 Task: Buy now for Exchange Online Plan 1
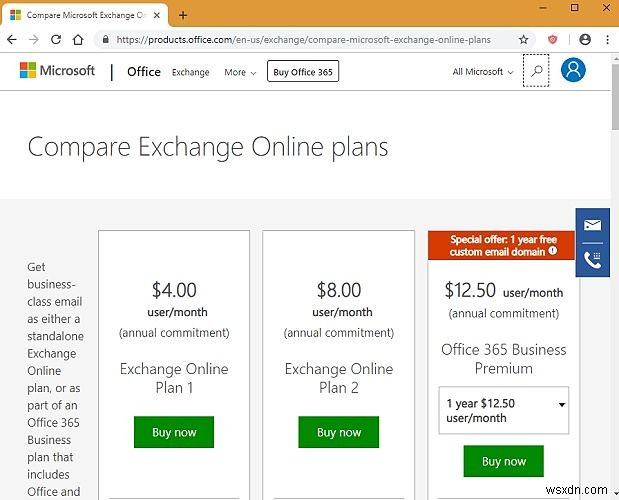click(x=173, y=432)
